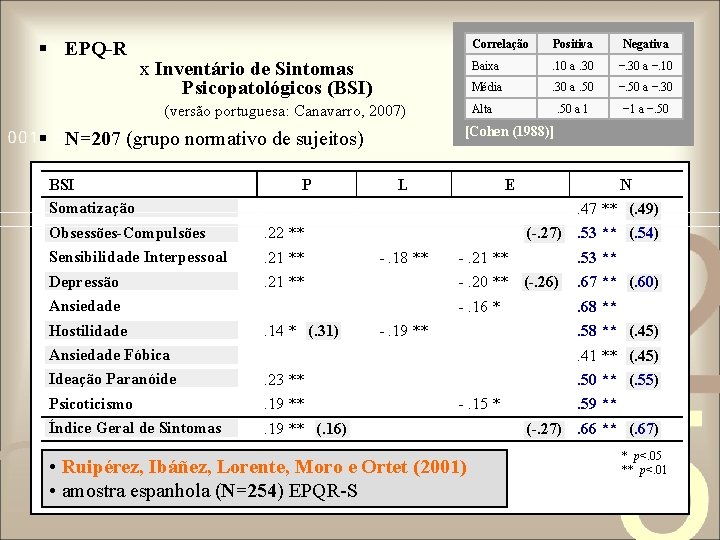The width and height of the screenshot is (720, 540).
Task: Select the 'Ansiedade Fóbica' row label
Action: tap(109, 355)
